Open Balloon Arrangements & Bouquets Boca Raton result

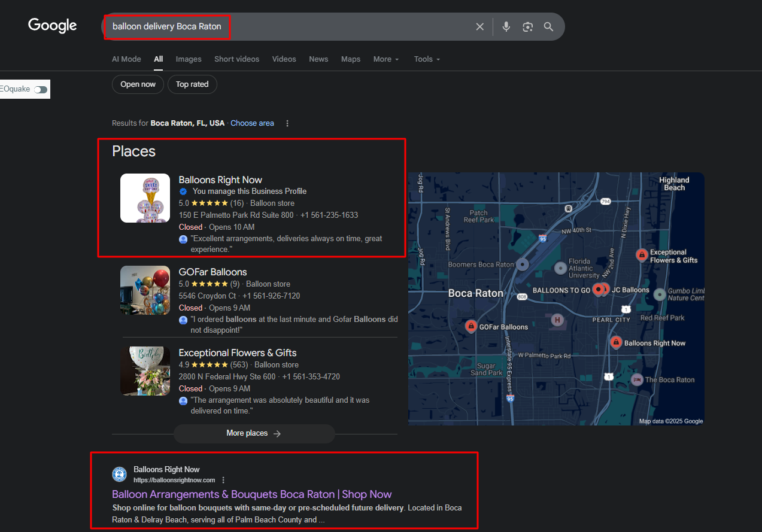click(251, 494)
